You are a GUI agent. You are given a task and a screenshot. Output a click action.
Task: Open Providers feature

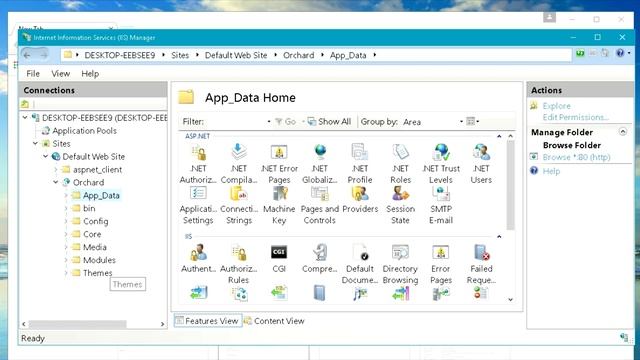pos(360,200)
